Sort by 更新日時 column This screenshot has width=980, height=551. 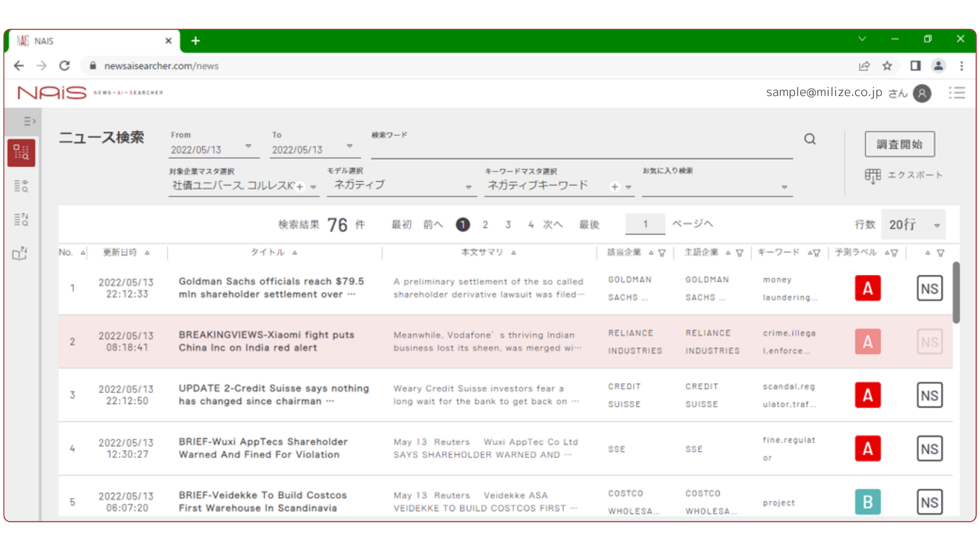(147, 253)
